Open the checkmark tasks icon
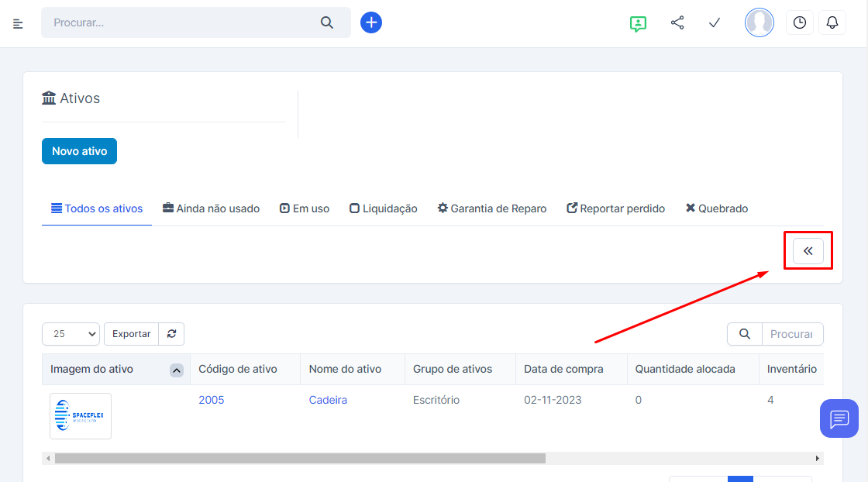Viewport: 868px width, 482px height. (715, 23)
